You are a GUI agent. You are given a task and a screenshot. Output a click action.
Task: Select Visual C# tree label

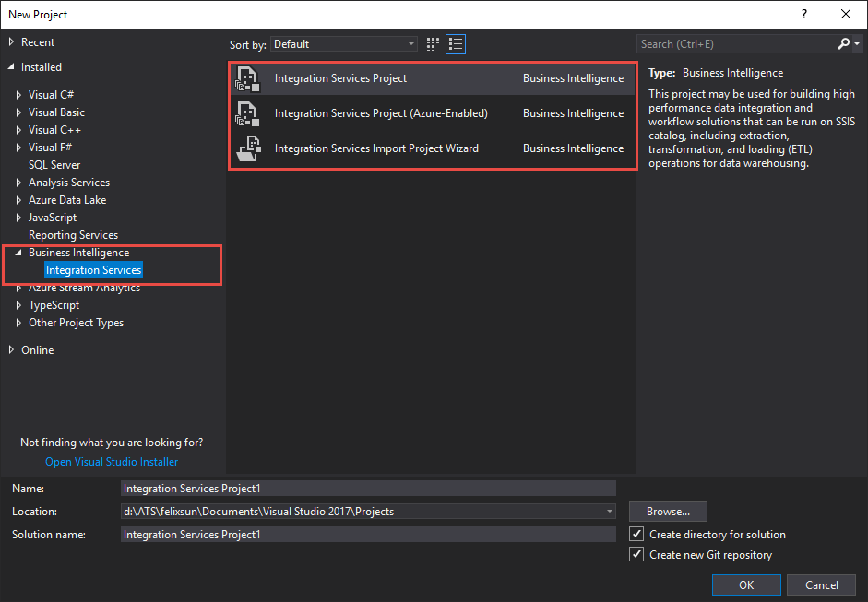point(51,95)
